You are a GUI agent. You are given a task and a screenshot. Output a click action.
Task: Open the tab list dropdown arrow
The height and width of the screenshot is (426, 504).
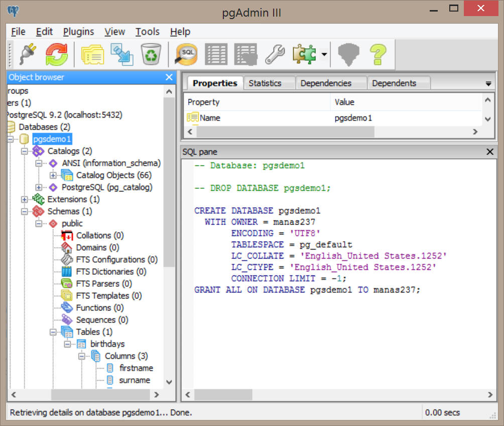(488, 84)
